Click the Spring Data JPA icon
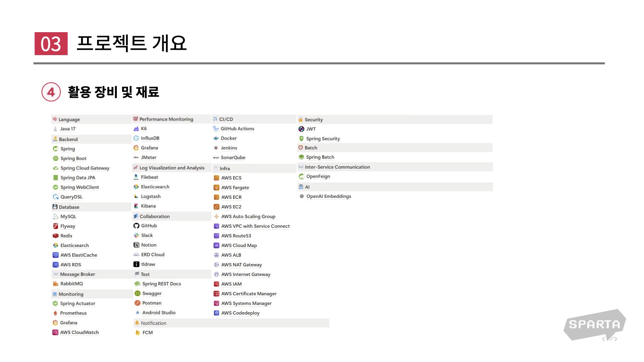 [56, 178]
